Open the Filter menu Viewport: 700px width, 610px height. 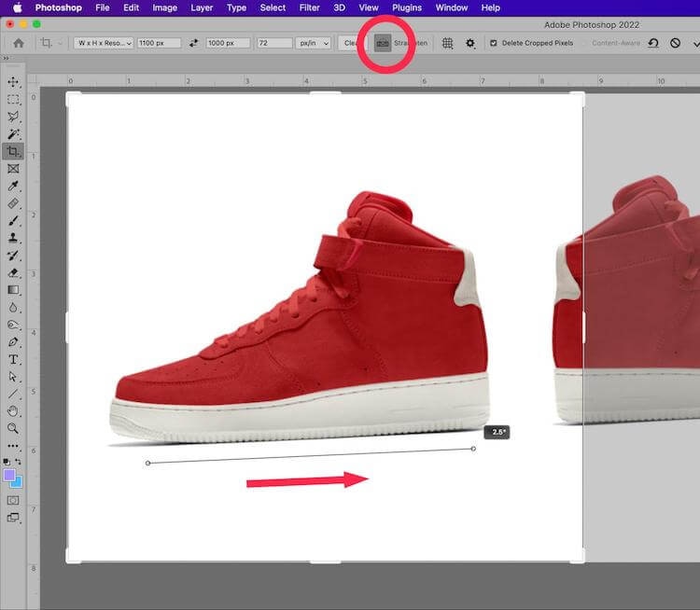309,7
